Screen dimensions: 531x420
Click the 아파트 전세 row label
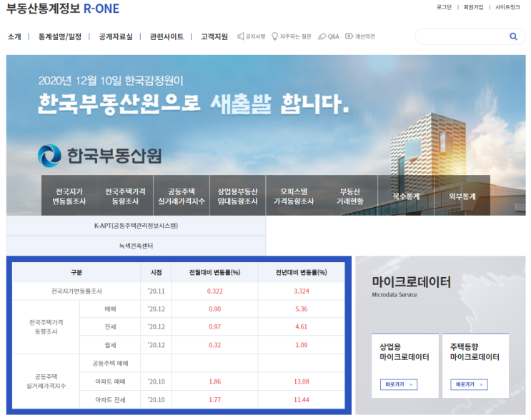(110, 400)
